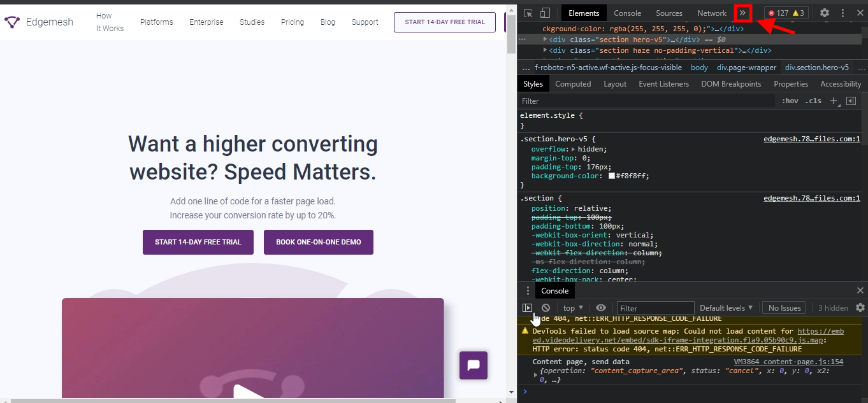Open the 127 errors counter badge
Viewport: 868px width, 403px height.
(x=778, y=13)
